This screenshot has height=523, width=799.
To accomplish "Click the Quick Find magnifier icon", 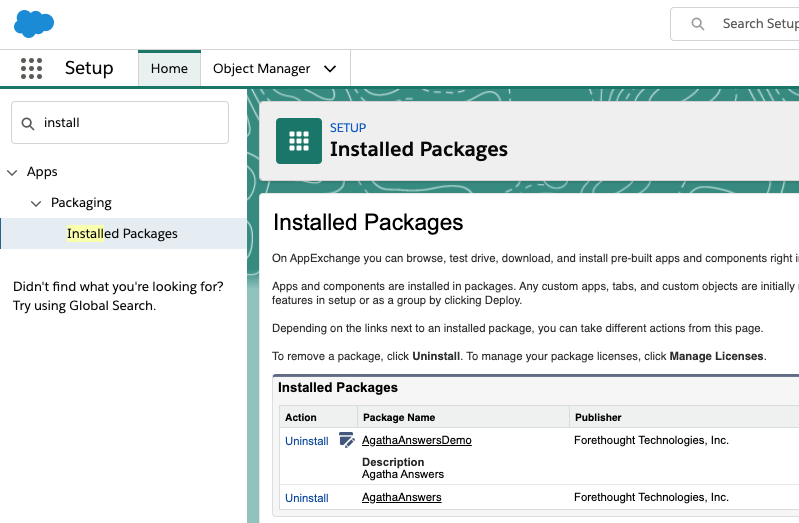I will (x=28, y=123).
